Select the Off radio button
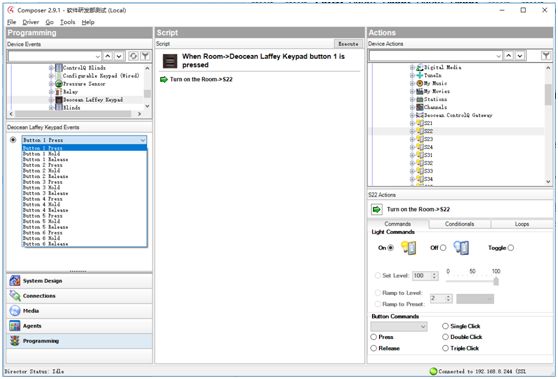The width and height of the screenshot is (558, 379). (443, 248)
